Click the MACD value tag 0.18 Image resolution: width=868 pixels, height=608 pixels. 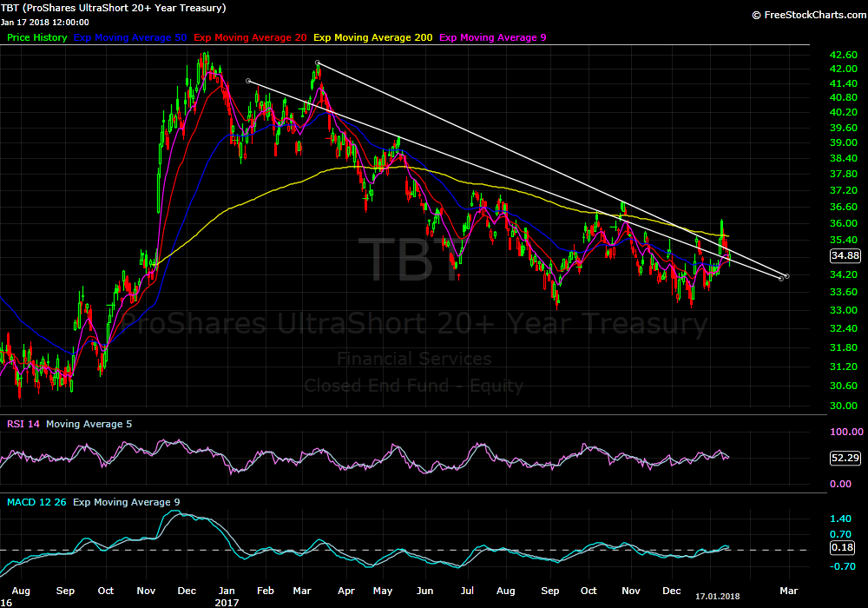click(x=843, y=548)
